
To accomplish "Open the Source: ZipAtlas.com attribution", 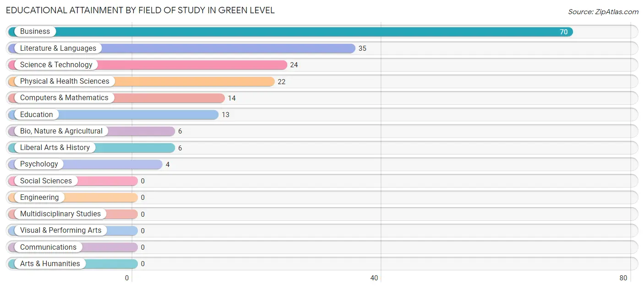I will (x=603, y=12).
